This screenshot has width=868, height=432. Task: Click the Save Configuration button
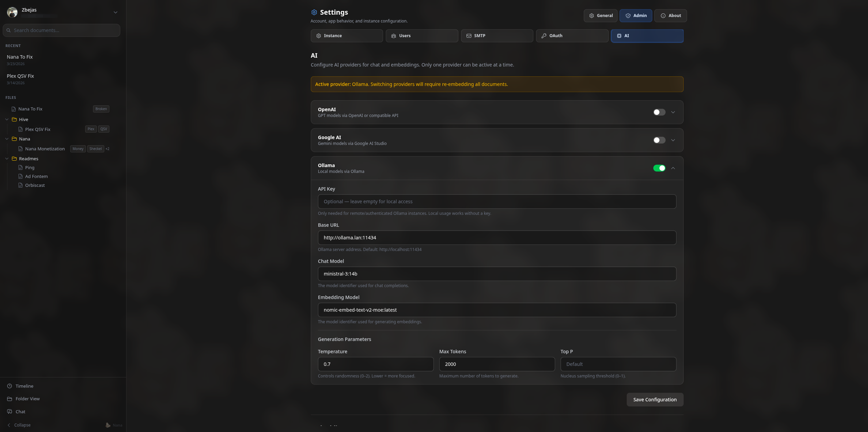pyautogui.click(x=655, y=400)
